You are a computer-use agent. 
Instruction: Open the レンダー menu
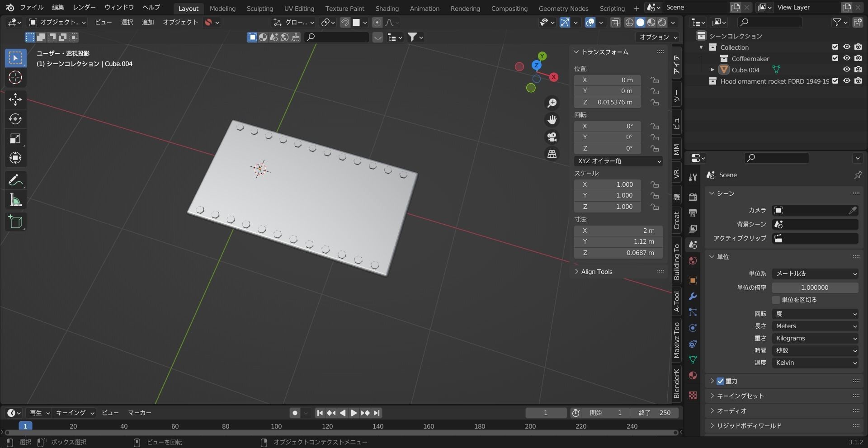point(84,7)
